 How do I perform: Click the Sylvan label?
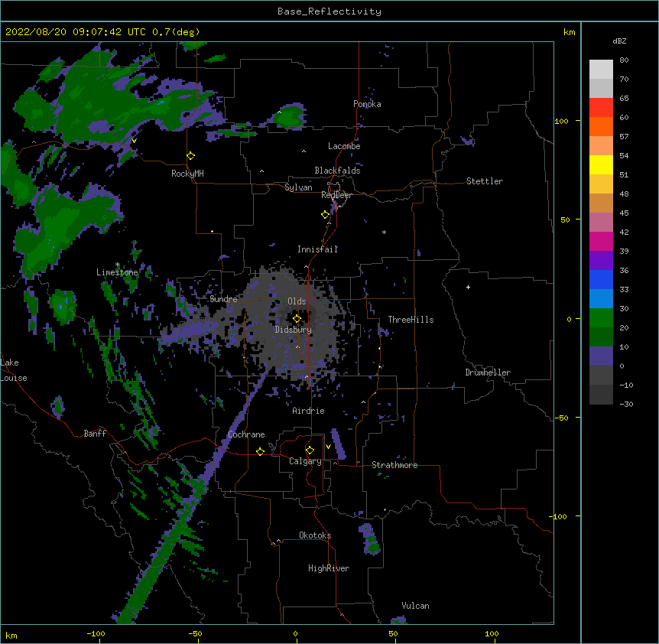(298, 187)
